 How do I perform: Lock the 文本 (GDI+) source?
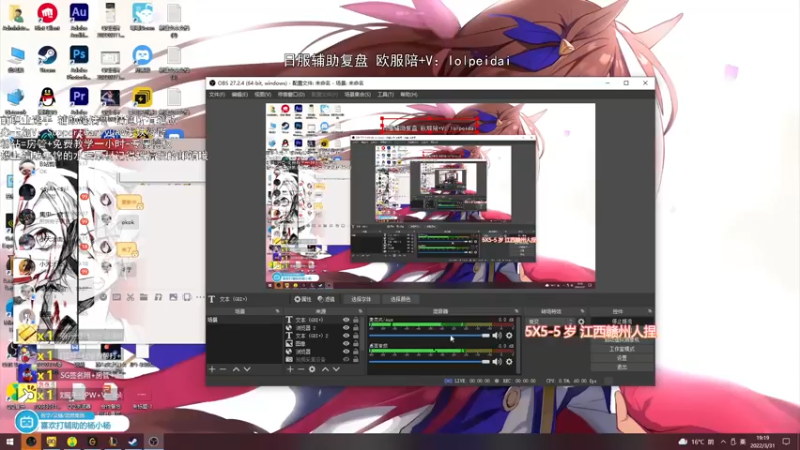pyautogui.click(x=356, y=320)
